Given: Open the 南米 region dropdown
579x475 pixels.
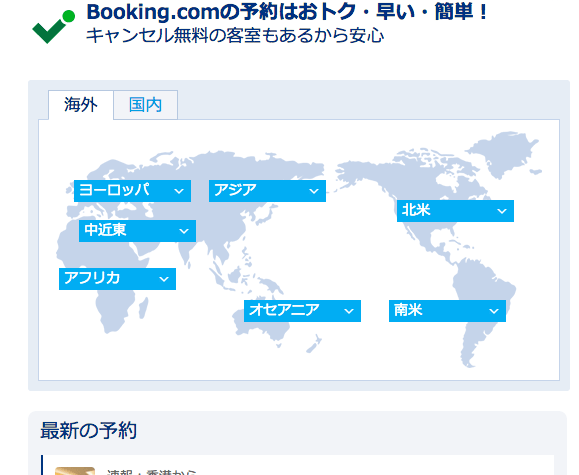Looking at the screenshot, I should click(447, 311).
